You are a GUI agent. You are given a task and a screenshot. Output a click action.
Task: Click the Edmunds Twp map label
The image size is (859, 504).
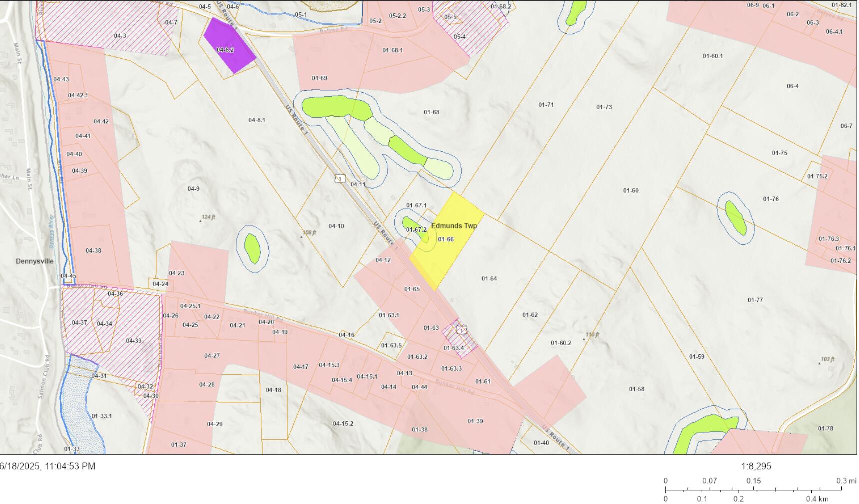[454, 226]
